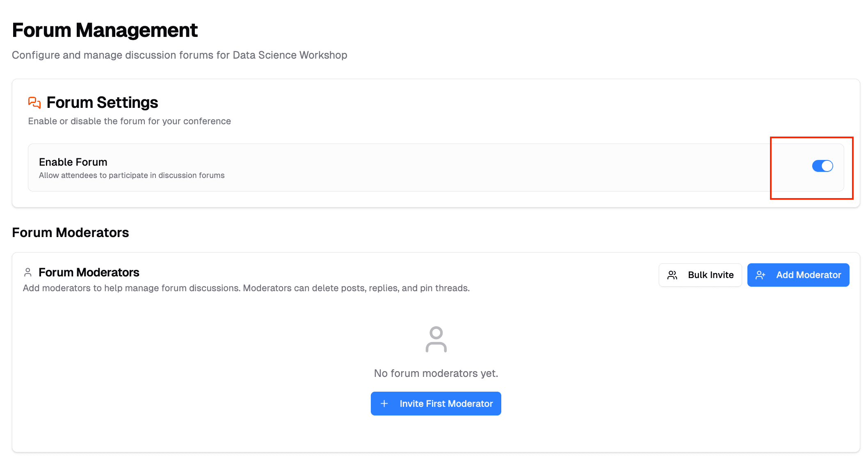The width and height of the screenshot is (868, 470).
Task: Click the No forum moderators yet message
Action: 436,373
